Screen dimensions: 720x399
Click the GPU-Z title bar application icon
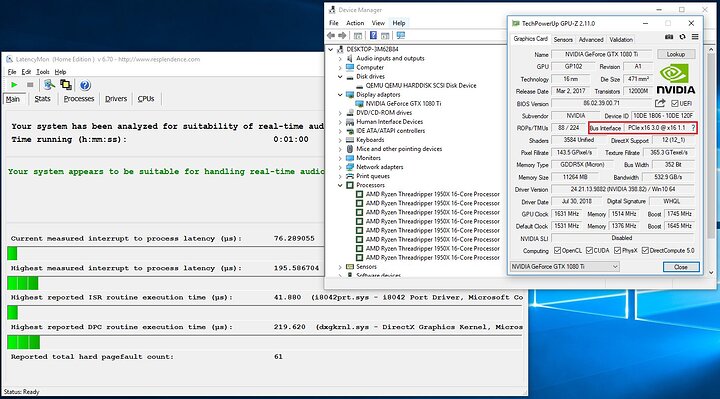tap(516, 23)
